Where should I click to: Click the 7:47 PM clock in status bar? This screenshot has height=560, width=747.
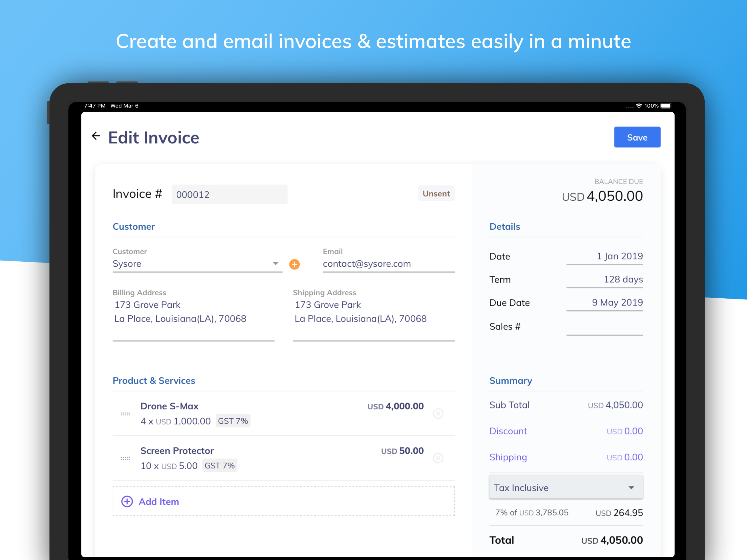95,106
